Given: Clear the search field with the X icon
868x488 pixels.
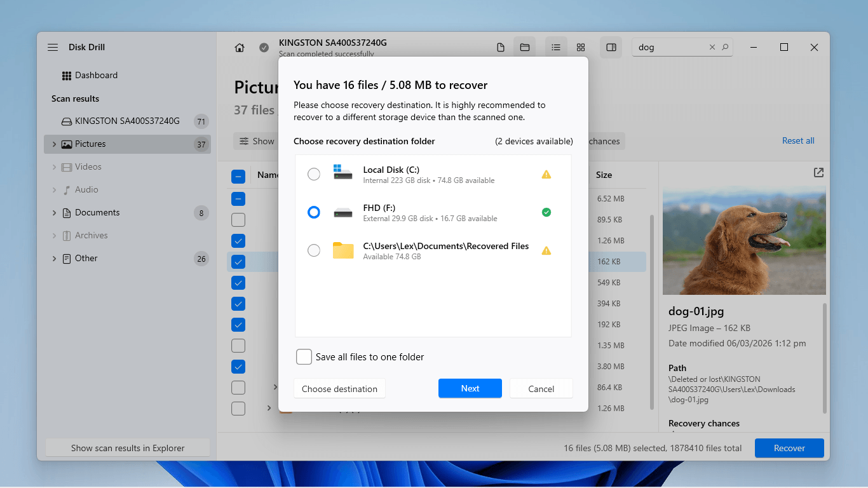Looking at the screenshot, I should (712, 48).
